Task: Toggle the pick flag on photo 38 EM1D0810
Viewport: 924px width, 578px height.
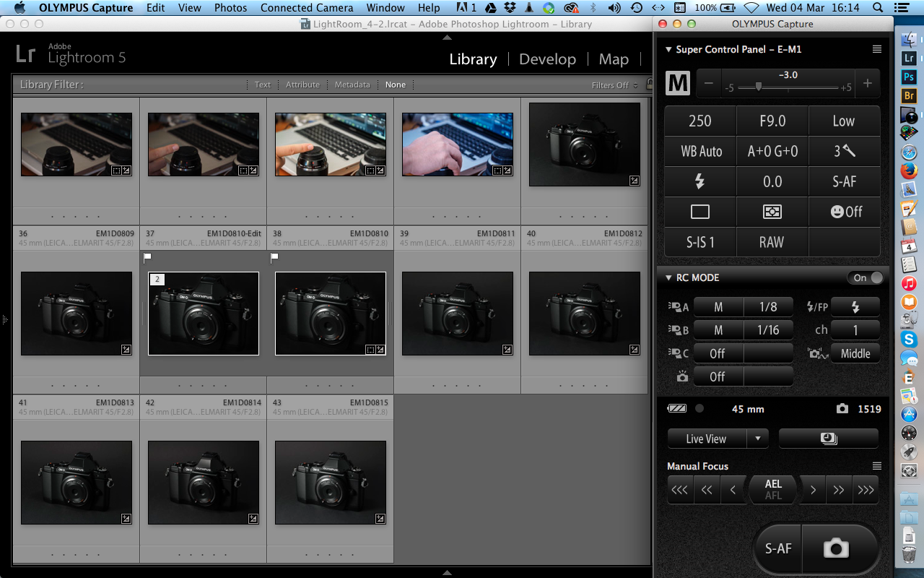Action: tap(274, 257)
